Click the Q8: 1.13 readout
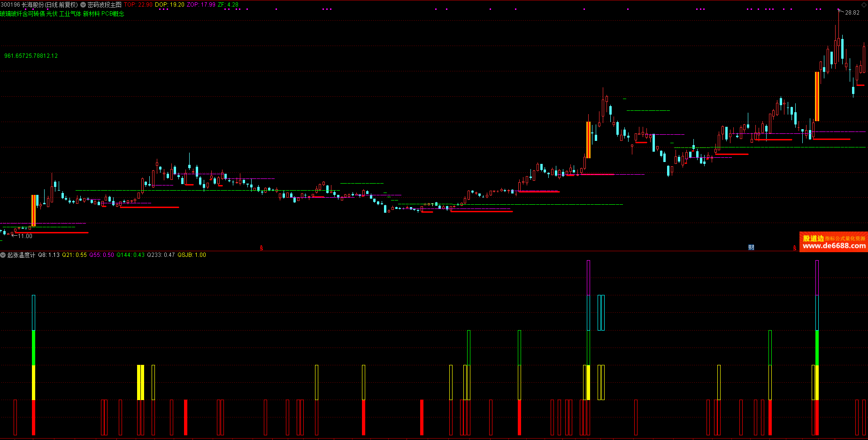The height and width of the screenshot is (440, 868). click(x=49, y=255)
